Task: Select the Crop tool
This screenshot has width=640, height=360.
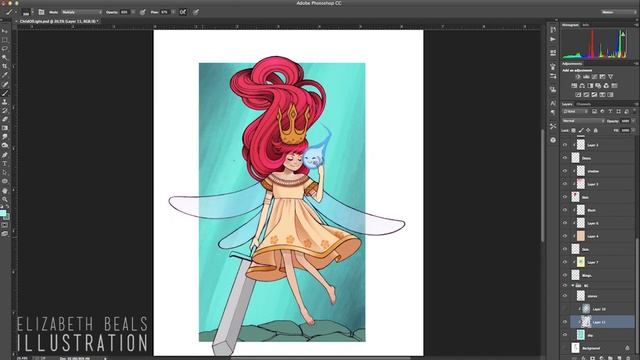Action: 5,66
